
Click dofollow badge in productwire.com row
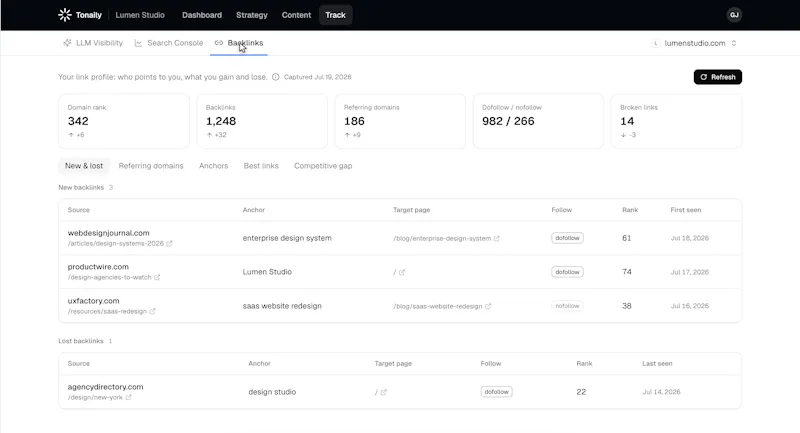click(567, 272)
